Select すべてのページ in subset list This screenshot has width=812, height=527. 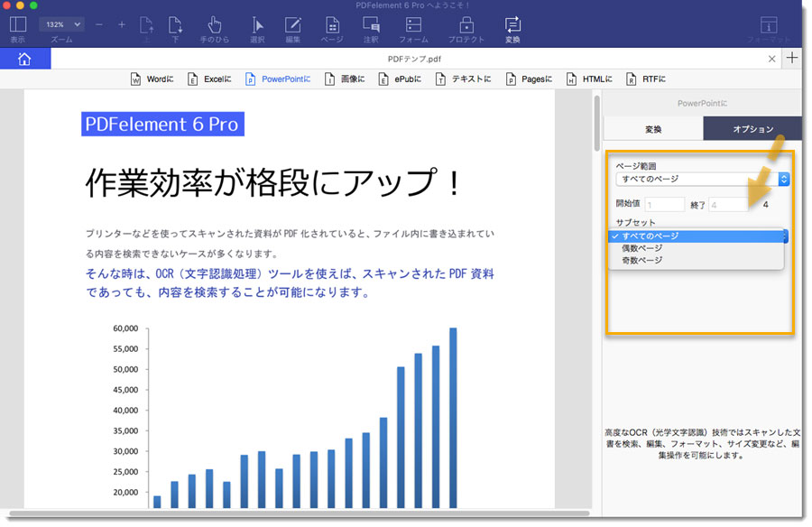(697, 236)
